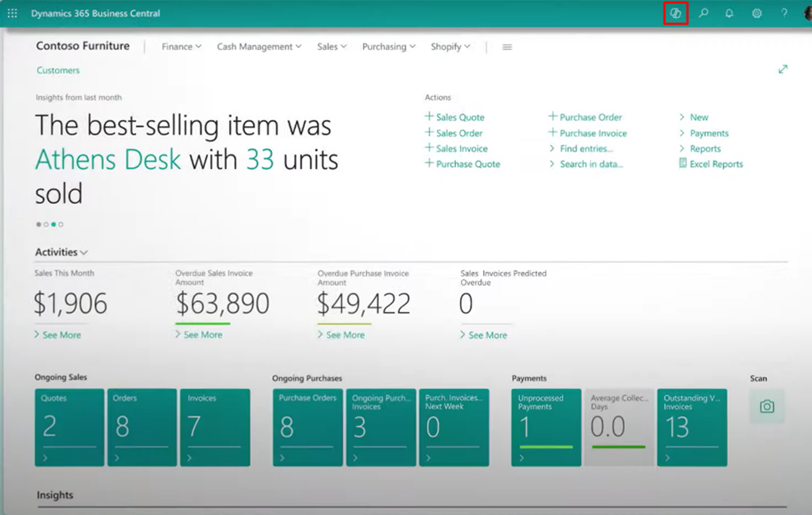Image resolution: width=812 pixels, height=515 pixels.
Task: Click the 0 predicted overdue value
Action: (x=466, y=304)
